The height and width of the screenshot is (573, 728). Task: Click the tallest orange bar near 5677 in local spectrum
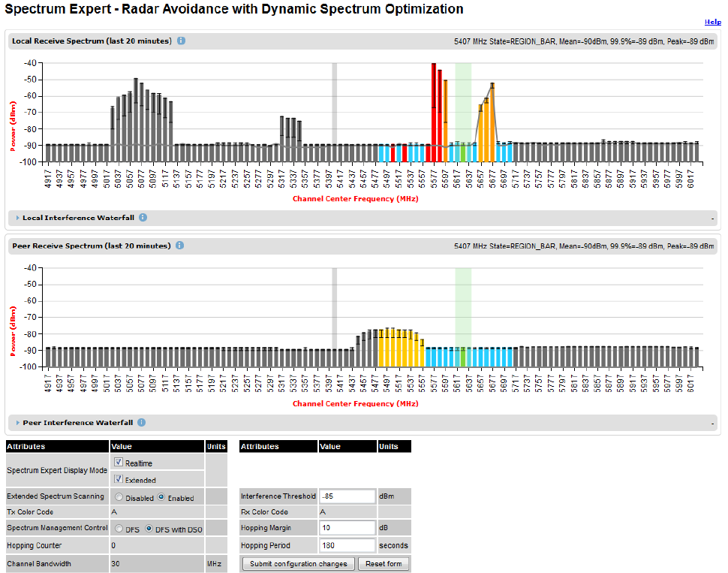[492, 122]
